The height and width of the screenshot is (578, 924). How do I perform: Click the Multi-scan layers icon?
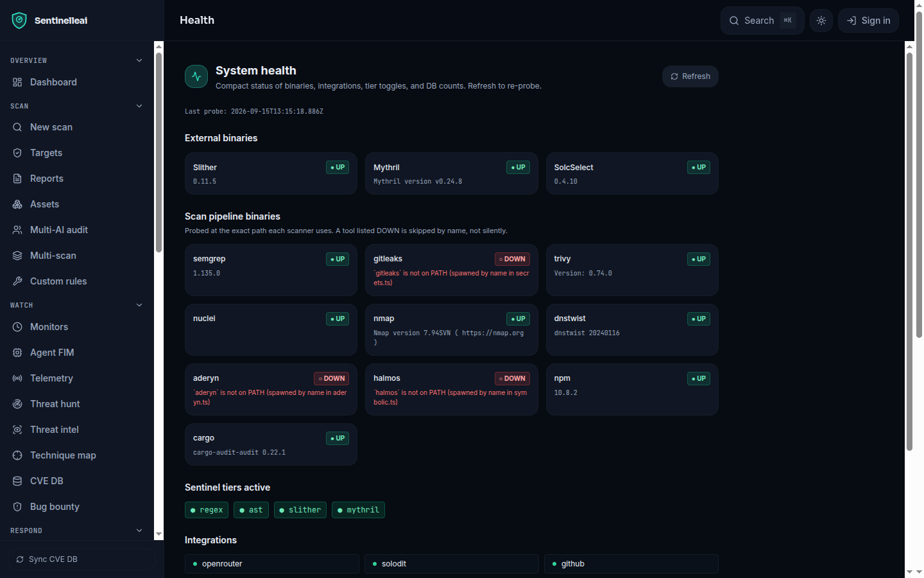pos(17,256)
